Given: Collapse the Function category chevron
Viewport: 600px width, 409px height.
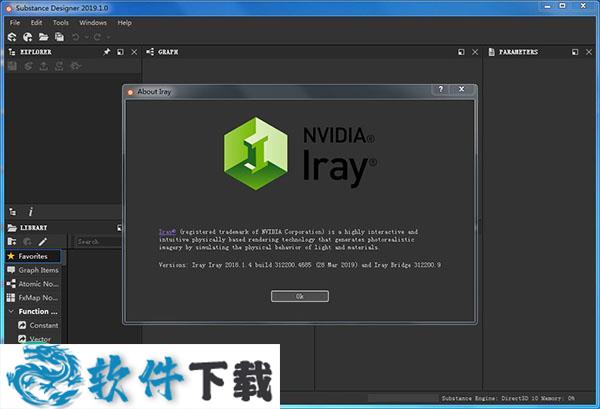Looking at the screenshot, I should point(11,311).
